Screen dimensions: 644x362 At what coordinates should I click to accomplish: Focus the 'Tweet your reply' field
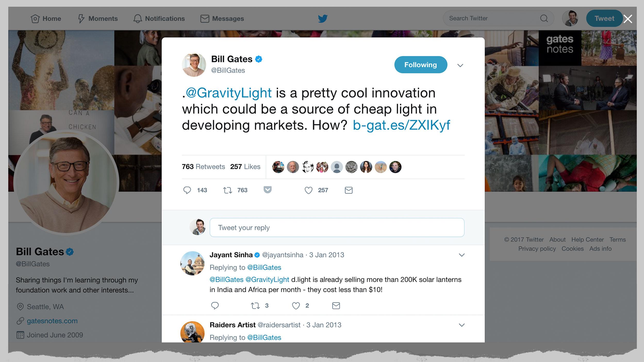pos(337,228)
